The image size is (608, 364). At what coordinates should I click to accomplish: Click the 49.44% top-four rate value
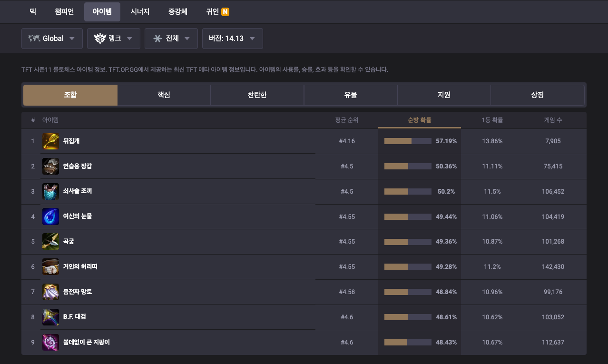(x=446, y=216)
